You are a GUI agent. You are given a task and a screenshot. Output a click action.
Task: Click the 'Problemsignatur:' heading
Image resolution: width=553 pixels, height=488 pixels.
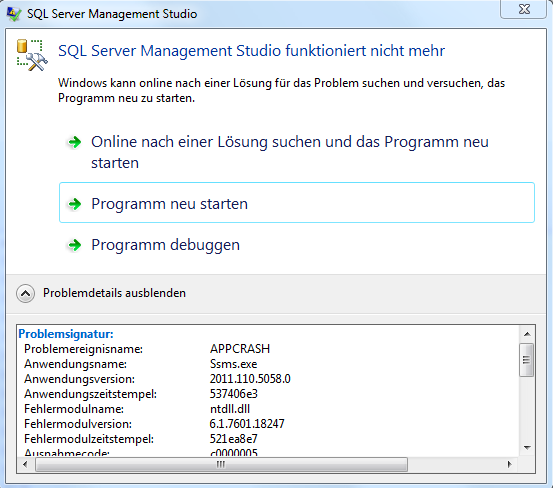click(66, 334)
